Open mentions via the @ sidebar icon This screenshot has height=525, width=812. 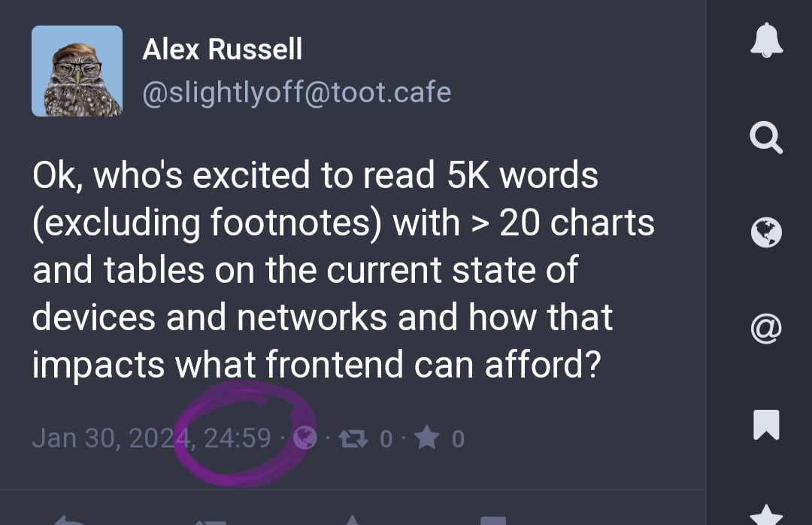point(766,328)
